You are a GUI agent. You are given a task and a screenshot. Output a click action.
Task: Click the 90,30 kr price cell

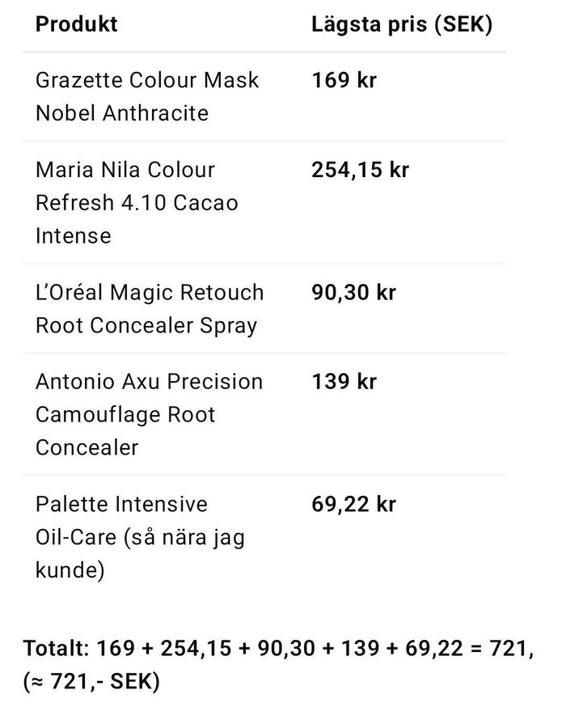tap(353, 292)
